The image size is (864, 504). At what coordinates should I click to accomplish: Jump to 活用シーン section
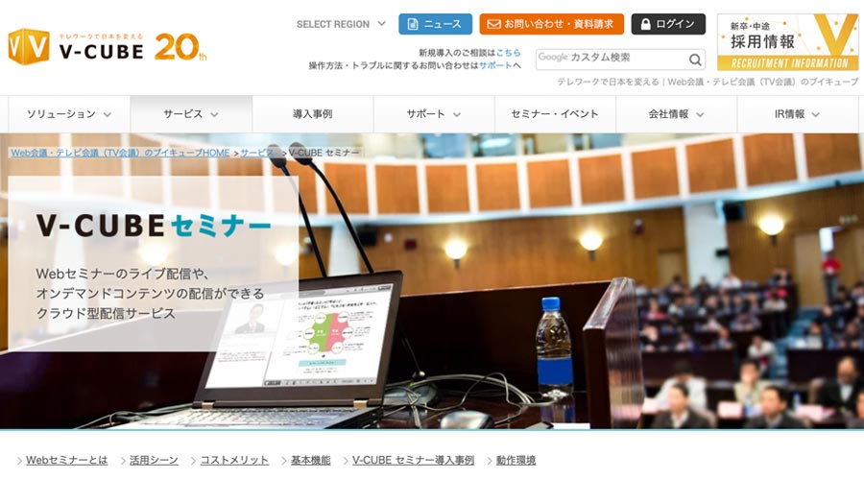(x=154, y=460)
